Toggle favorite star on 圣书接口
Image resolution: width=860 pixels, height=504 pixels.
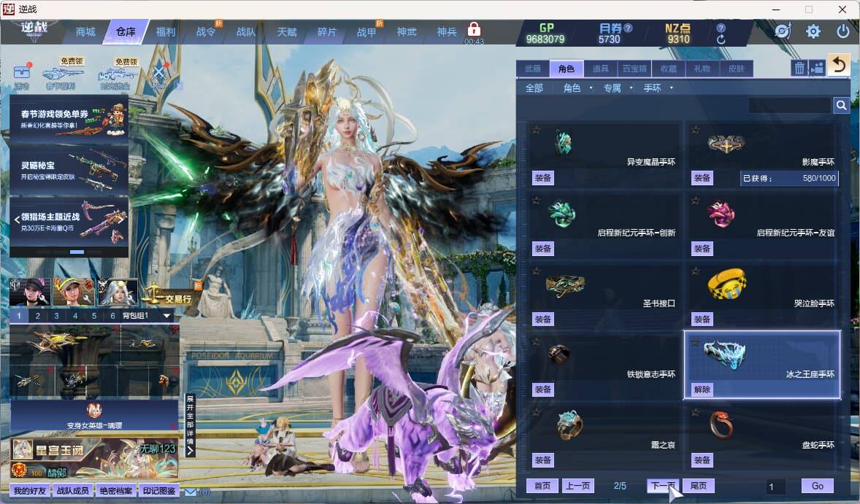(537, 271)
